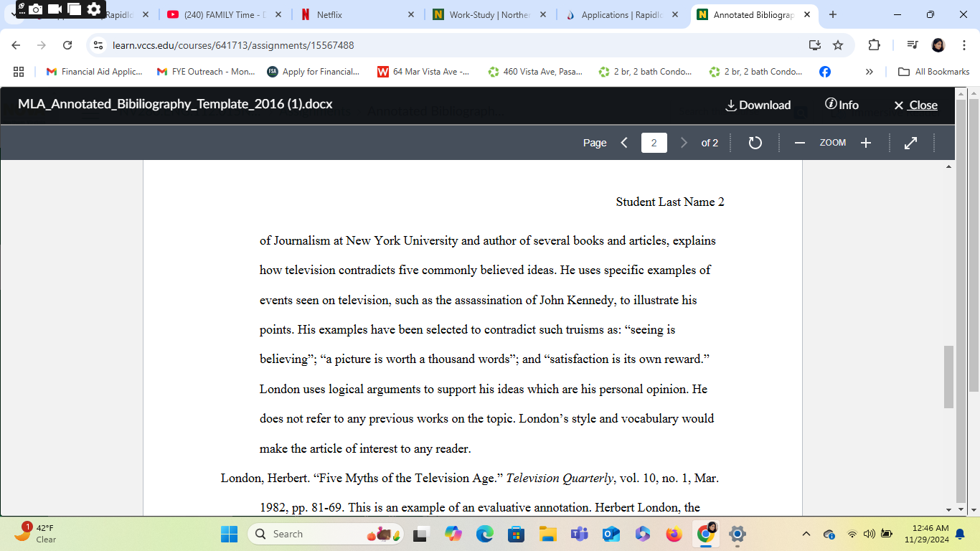Rotate the document clockwise
980x551 pixels.
tap(755, 142)
